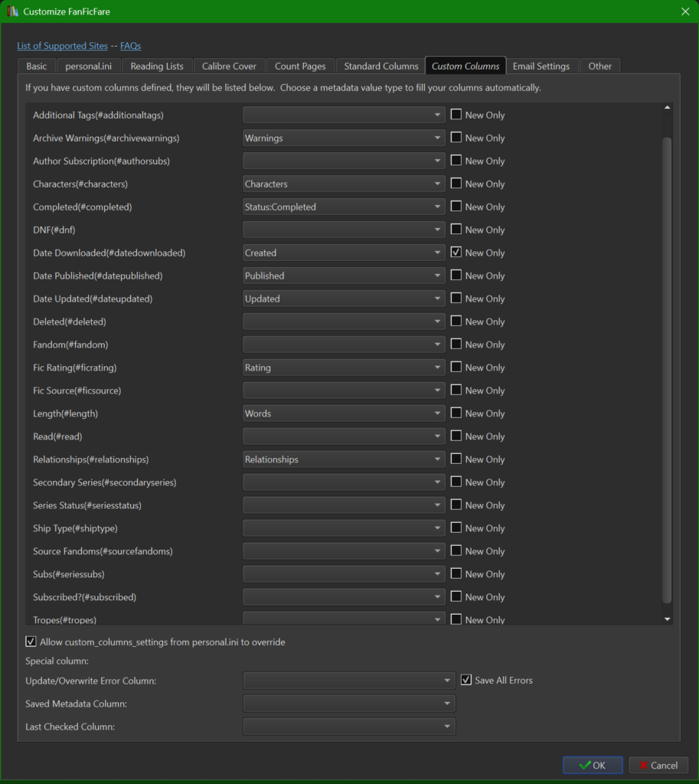
Task: Enable New Only for Characters
Action: pos(457,184)
